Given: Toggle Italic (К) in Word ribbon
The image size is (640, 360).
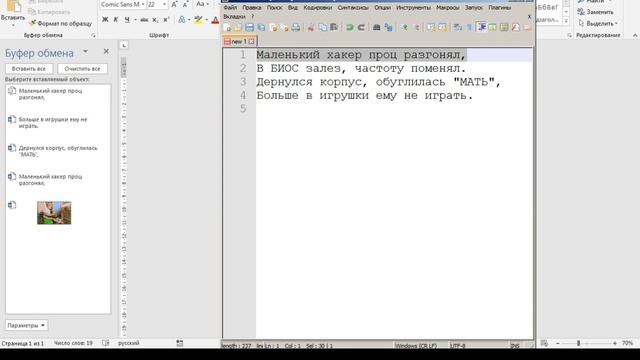Looking at the screenshot, I should [x=116, y=20].
